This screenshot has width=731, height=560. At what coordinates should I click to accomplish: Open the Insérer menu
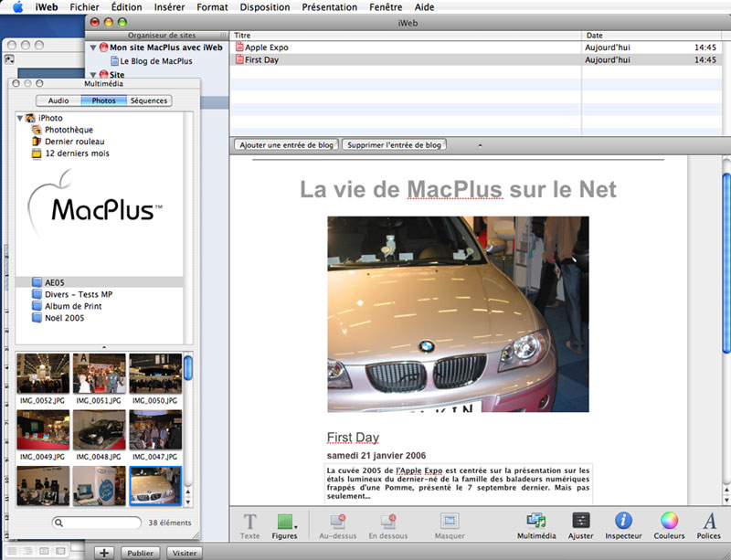point(169,7)
